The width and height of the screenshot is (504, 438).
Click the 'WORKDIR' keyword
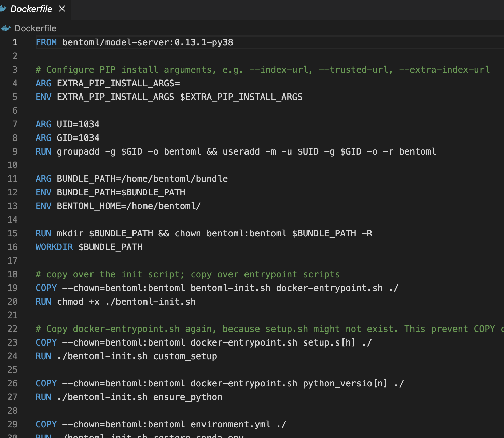[x=54, y=247]
